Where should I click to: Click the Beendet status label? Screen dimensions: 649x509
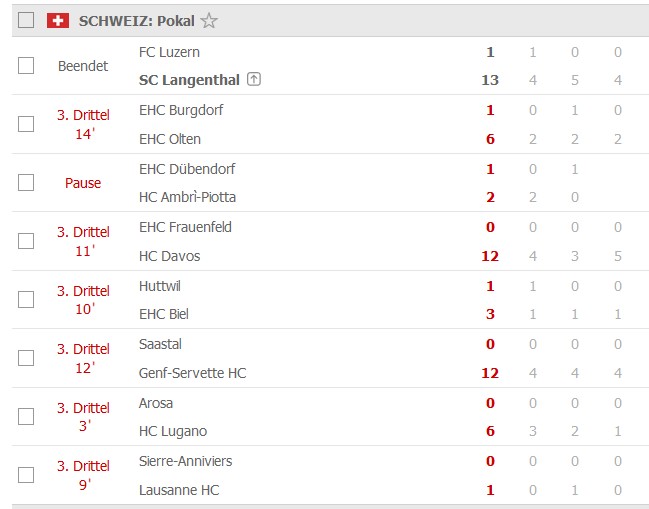point(83,66)
